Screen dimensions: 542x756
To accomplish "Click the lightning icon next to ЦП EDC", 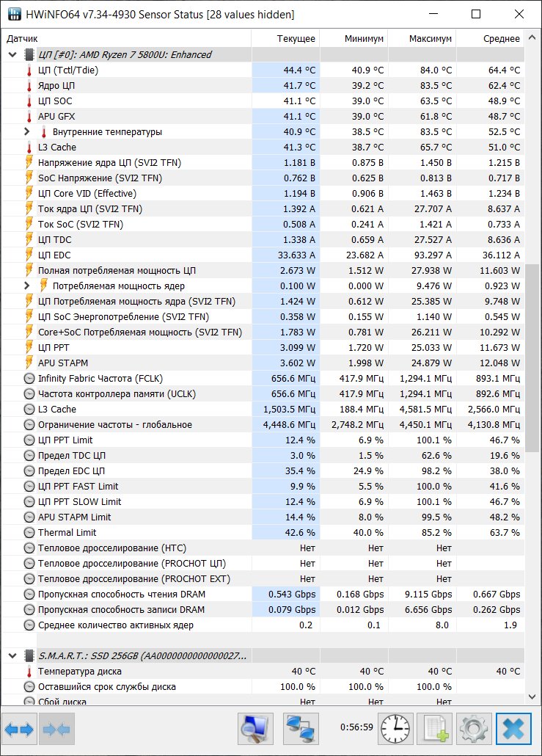I will click(29, 255).
